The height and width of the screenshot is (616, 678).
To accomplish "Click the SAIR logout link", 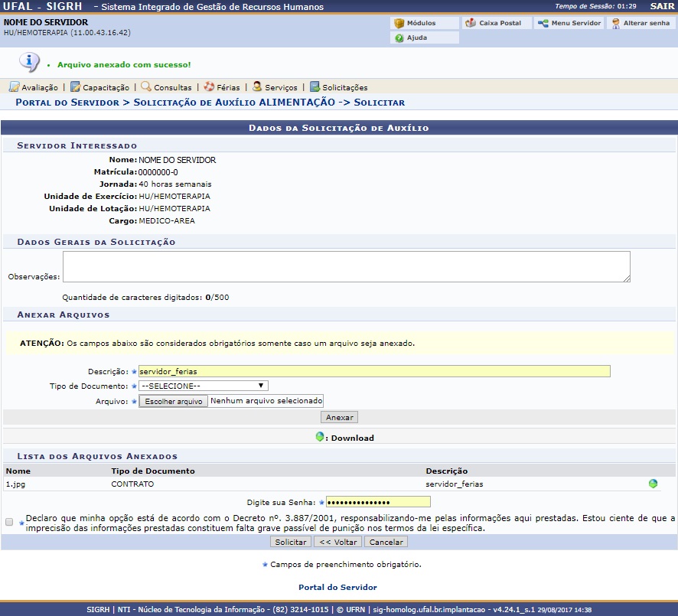I will 662,6.
